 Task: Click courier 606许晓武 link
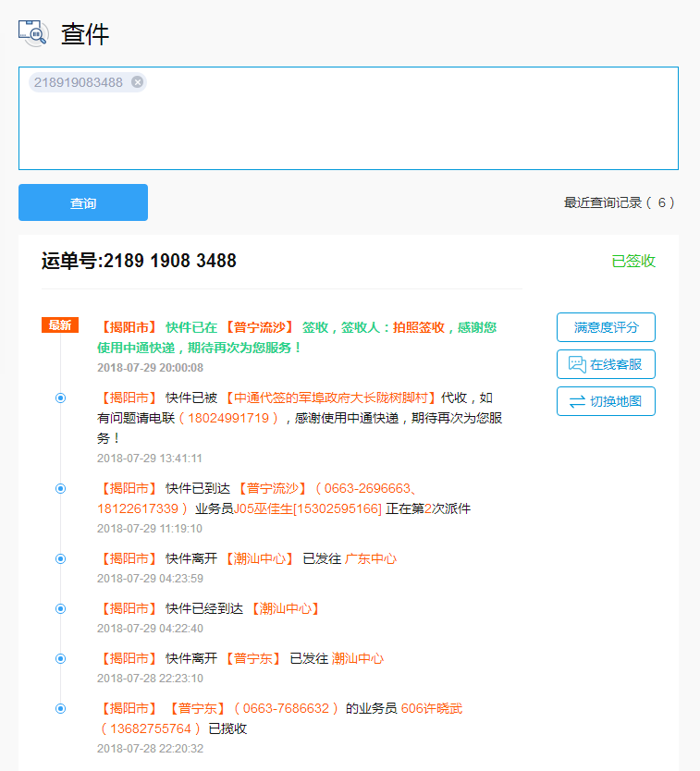coord(432,708)
